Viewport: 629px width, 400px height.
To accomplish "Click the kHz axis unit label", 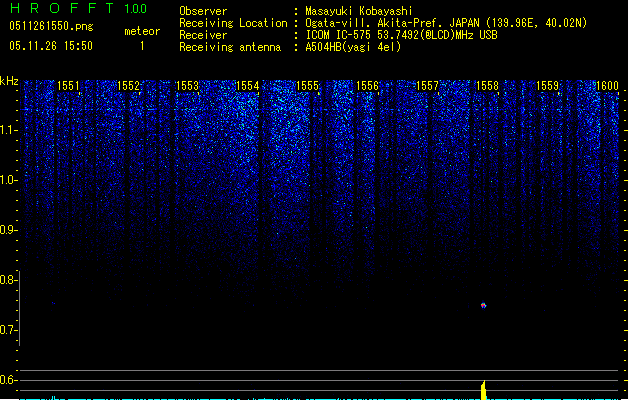I will pyautogui.click(x=9, y=81).
